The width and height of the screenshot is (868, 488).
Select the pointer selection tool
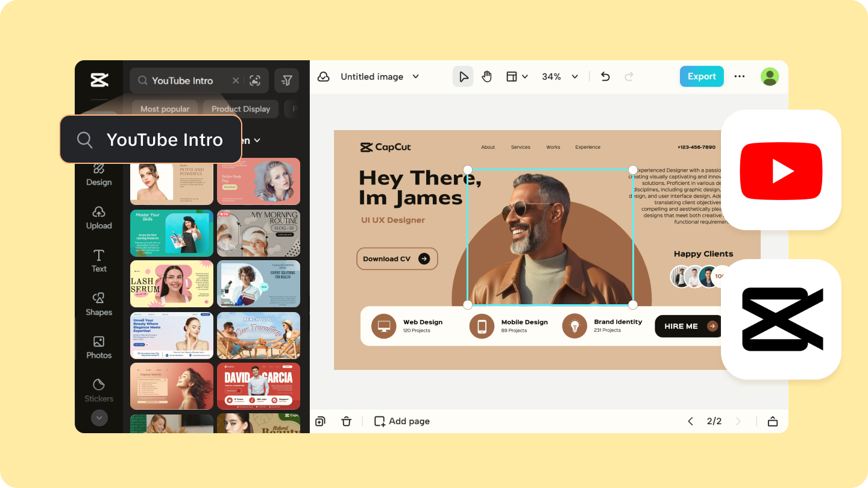click(463, 77)
